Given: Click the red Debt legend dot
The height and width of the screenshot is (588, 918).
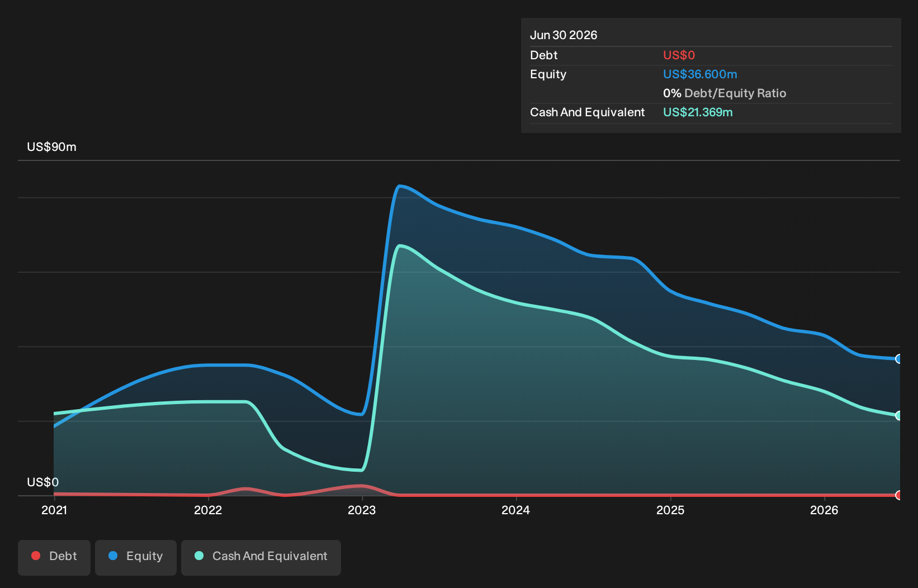Looking at the screenshot, I should (36, 556).
